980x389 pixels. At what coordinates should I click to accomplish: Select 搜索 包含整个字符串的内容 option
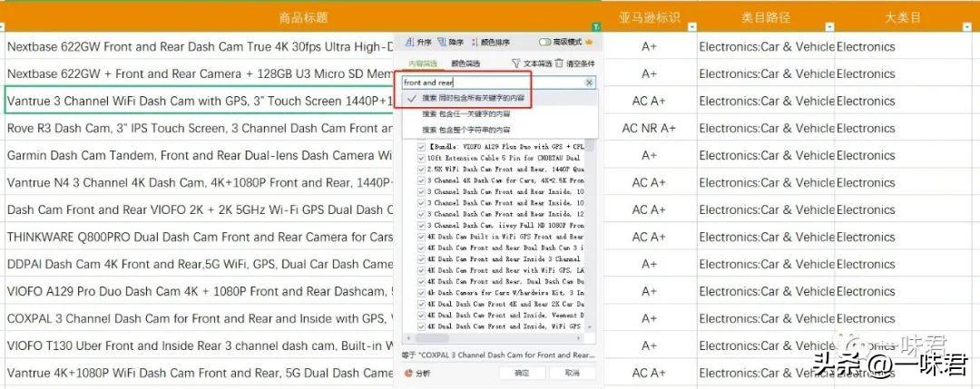coord(499,130)
